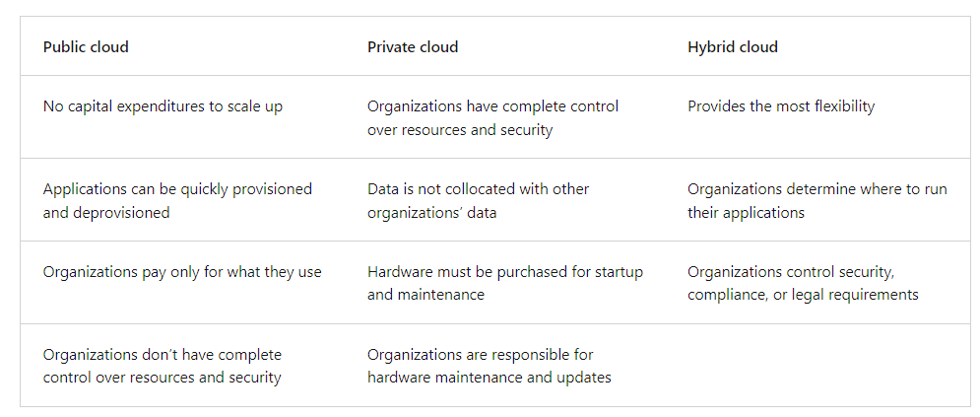Click the empty bottom Hybrid cloud cell
The width and height of the screenshot is (980, 417).
[817, 365]
